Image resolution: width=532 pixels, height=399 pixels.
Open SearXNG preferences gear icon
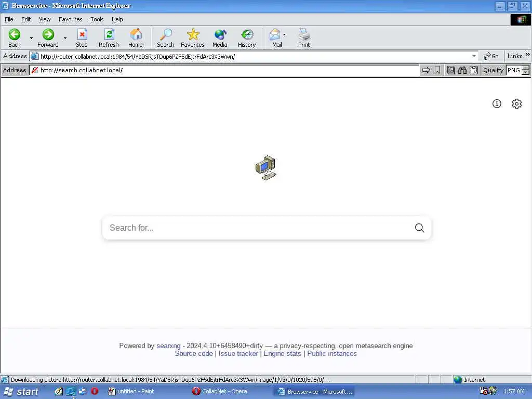[517, 104]
